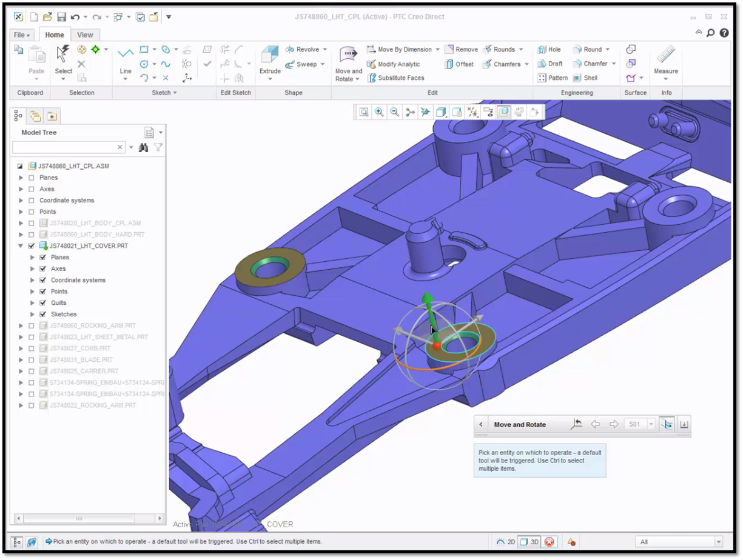
Task: Click the Undo arrow icon
Action: pyautogui.click(x=75, y=17)
